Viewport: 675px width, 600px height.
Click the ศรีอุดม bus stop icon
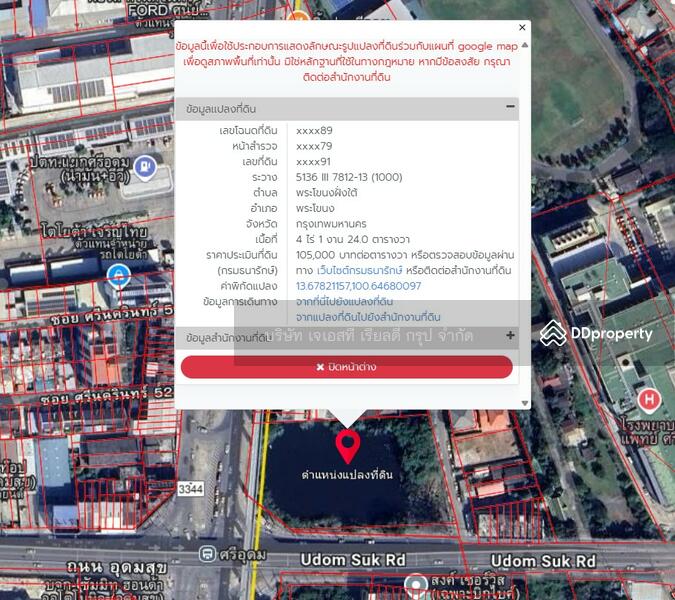(207, 554)
